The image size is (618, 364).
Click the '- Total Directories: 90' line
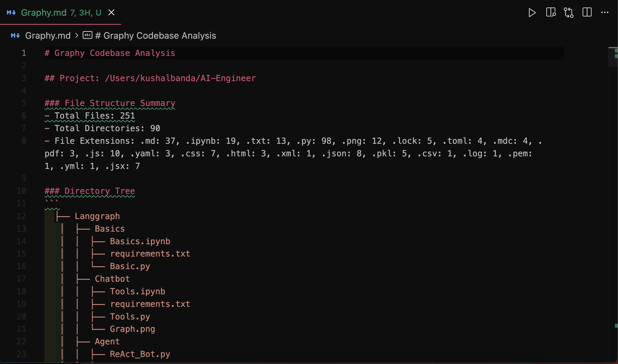pyautogui.click(x=102, y=128)
